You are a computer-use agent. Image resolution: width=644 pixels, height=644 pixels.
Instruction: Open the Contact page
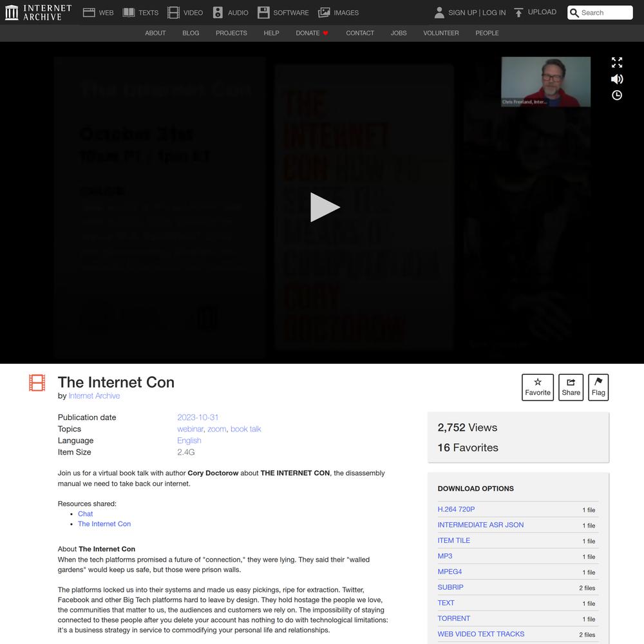pyautogui.click(x=360, y=33)
